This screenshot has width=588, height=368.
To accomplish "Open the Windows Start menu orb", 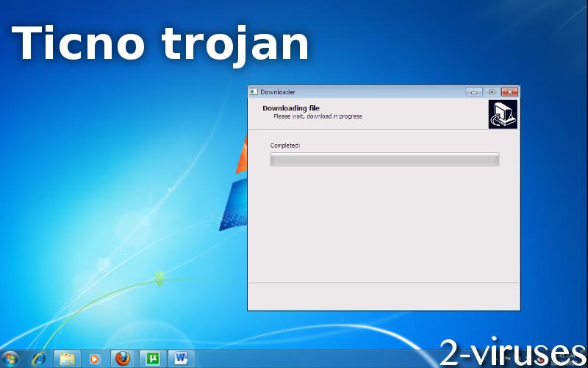I will pyautogui.click(x=12, y=358).
